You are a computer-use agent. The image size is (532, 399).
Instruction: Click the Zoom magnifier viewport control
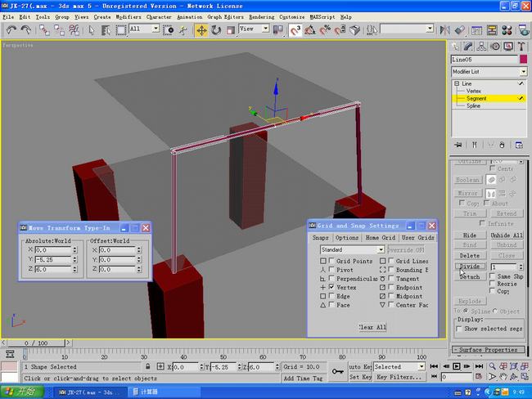click(x=492, y=366)
